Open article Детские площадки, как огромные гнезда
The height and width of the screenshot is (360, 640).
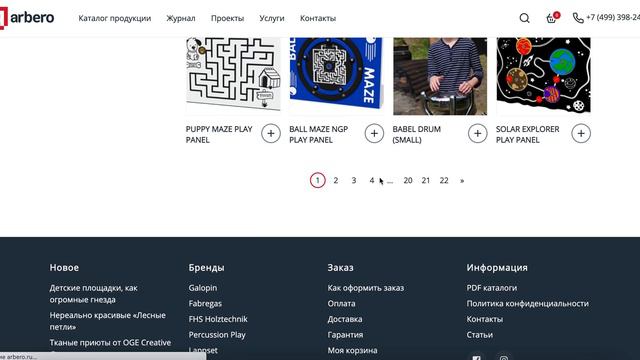[x=93, y=293]
